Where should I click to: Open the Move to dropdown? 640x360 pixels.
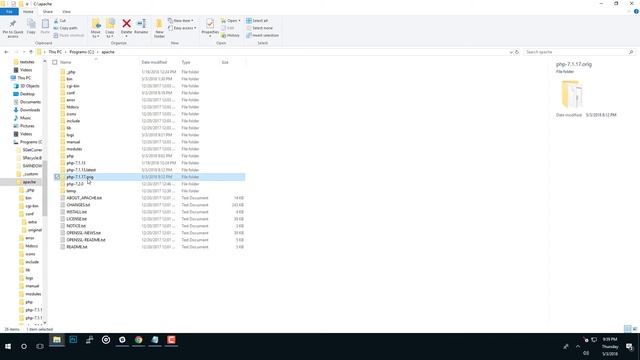[96, 28]
